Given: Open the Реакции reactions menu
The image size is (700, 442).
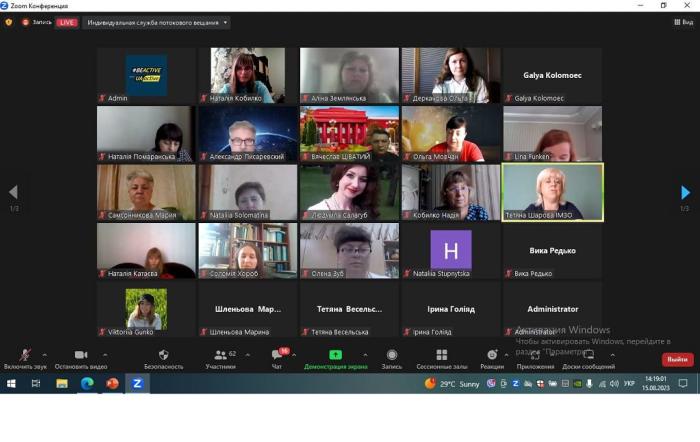Looking at the screenshot, I should [491, 357].
